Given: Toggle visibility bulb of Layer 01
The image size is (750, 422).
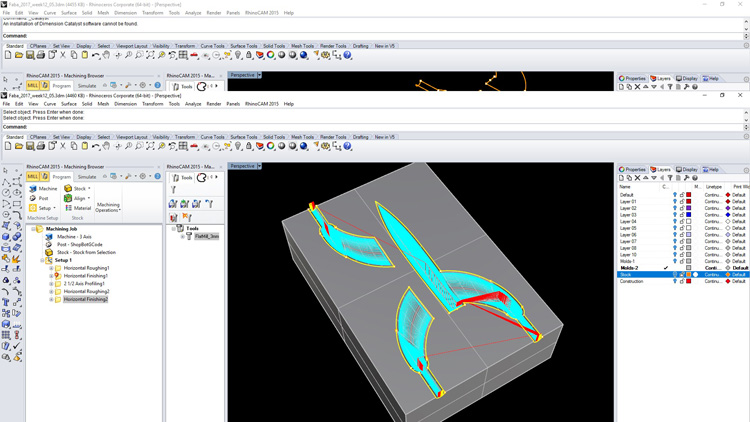Looking at the screenshot, I should pos(675,201).
